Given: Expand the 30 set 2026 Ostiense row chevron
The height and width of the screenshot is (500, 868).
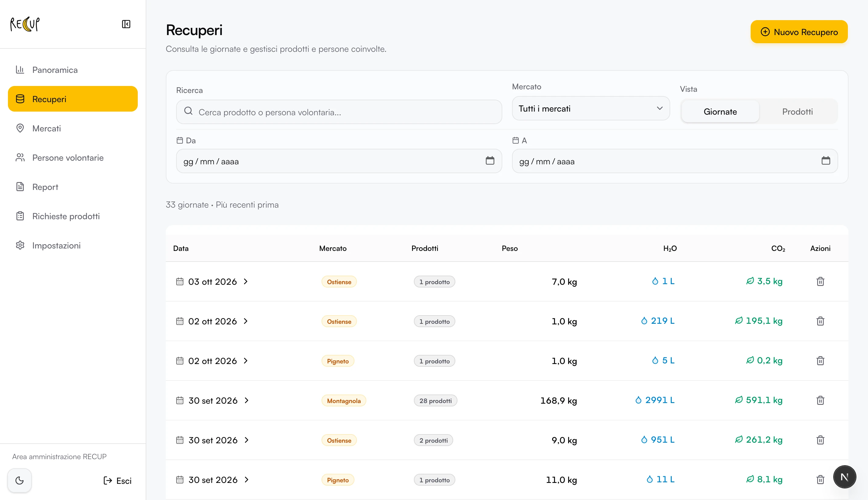Looking at the screenshot, I should pyautogui.click(x=247, y=440).
